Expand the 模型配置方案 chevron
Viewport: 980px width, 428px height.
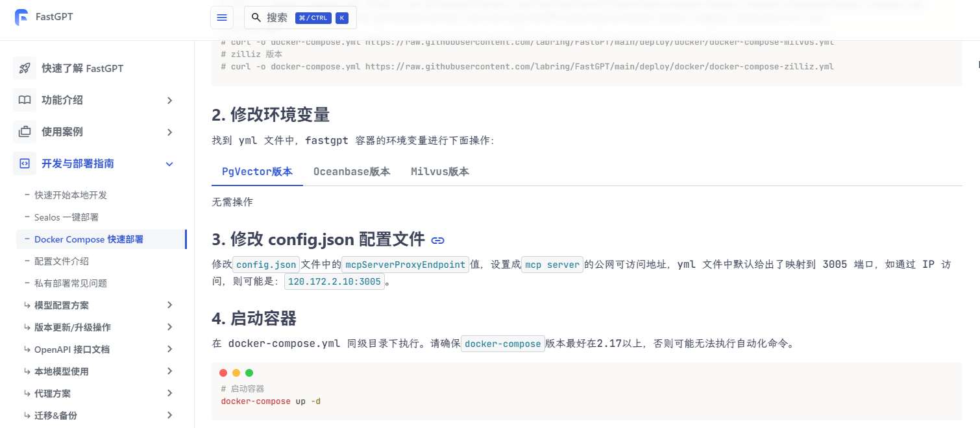[169, 305]
